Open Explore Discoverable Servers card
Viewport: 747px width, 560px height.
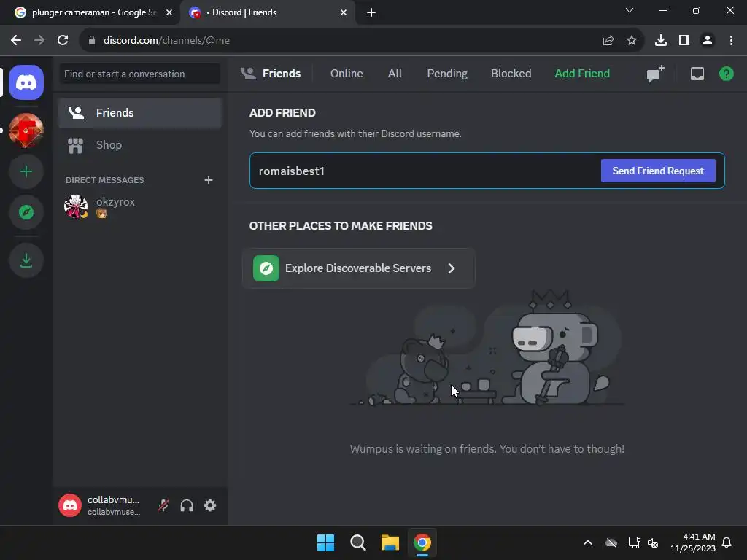coord(359,268)
